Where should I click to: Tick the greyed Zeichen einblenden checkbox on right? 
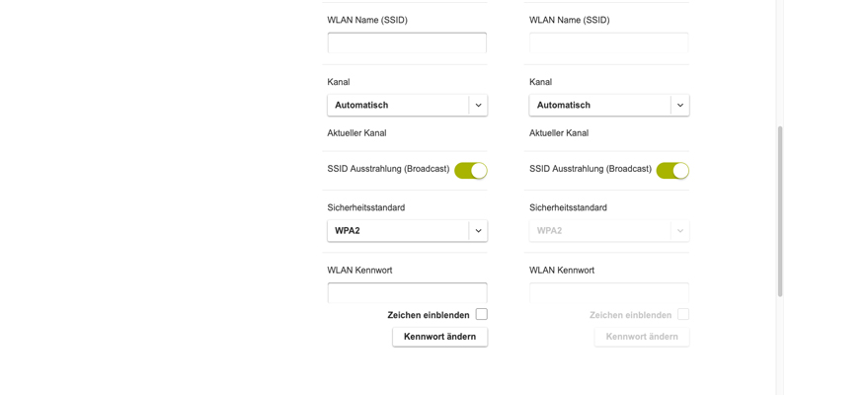(683, 314)
